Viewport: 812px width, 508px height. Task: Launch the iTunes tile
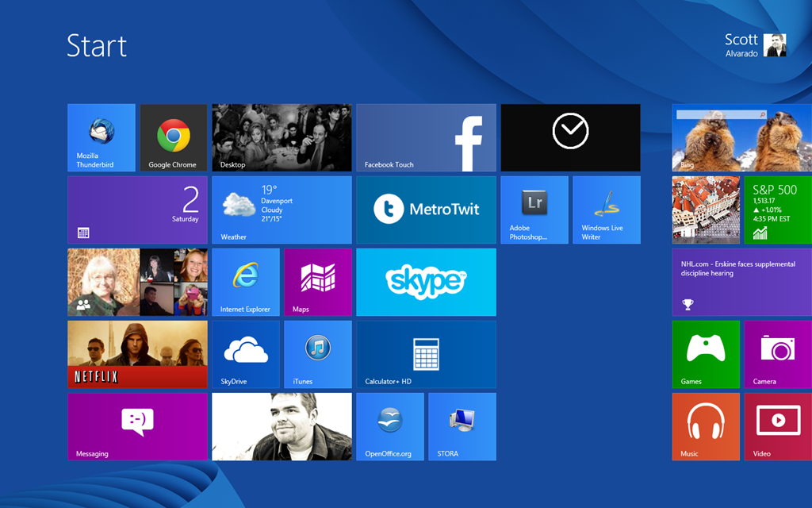coord(318,355)
